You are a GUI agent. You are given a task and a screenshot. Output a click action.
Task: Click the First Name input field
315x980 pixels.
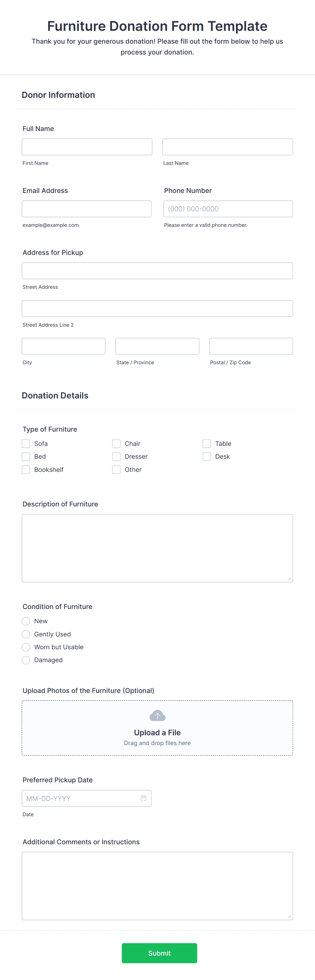click(87, 147)
